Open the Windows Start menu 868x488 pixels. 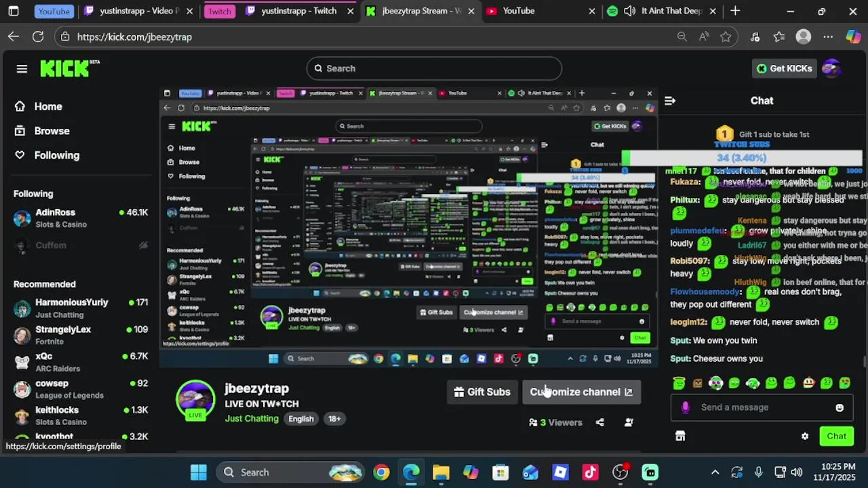199,472
